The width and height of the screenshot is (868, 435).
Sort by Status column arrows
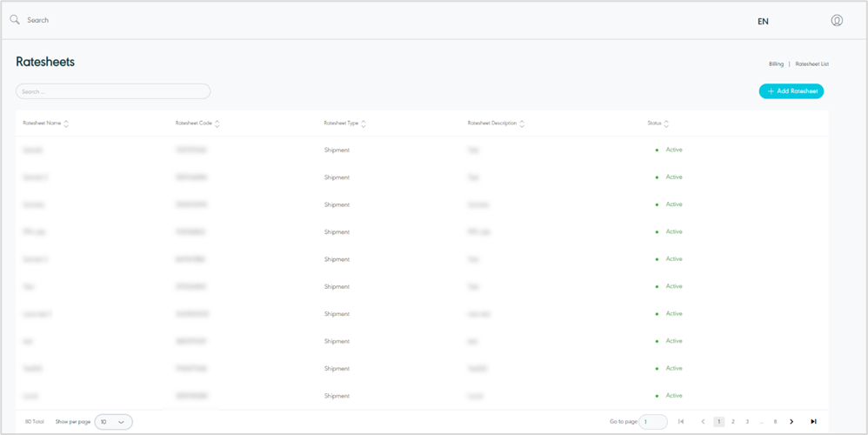tap(666, 124)
